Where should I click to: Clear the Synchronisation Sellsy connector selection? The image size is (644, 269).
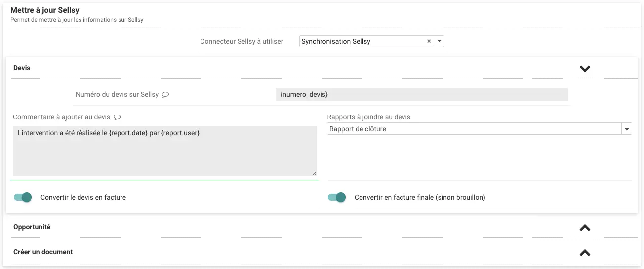pos(429,42)
